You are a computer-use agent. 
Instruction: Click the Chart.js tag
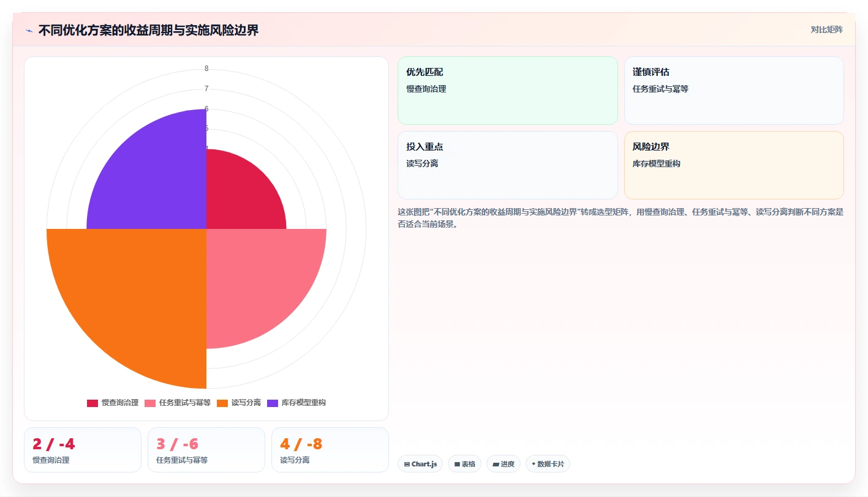click(420, 464)
